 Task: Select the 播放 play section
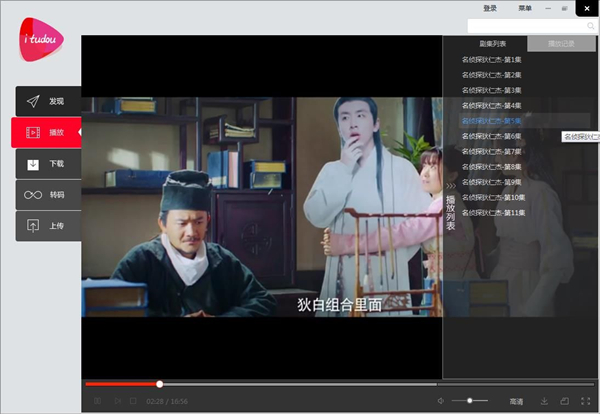(46, 132)
